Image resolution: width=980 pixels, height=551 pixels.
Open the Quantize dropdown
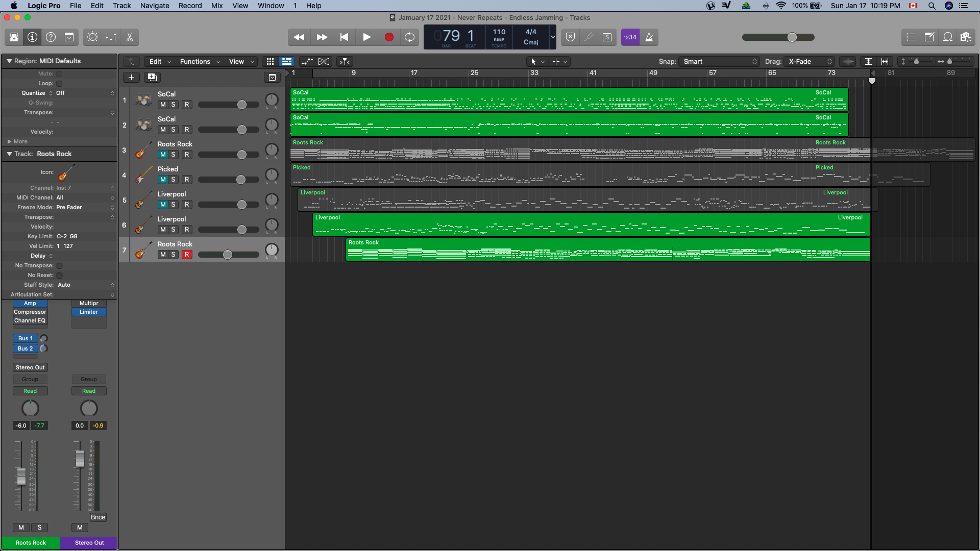tap(85, 93)
